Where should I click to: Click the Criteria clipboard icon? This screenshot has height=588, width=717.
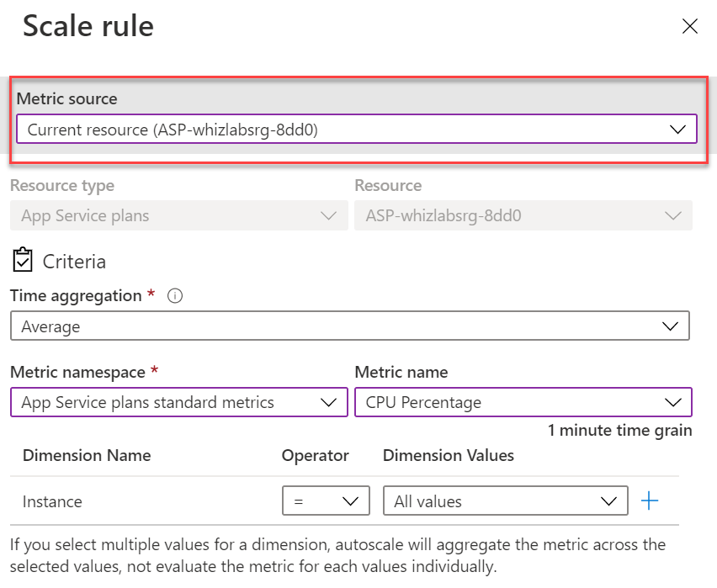(x=23, y=260)
